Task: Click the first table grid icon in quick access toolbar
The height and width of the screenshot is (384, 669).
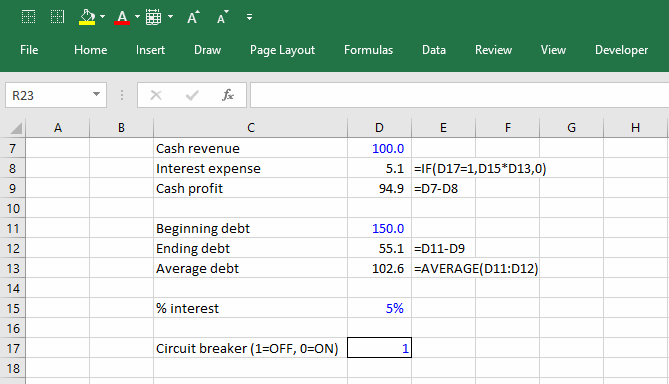Action: [x=29, y=17]
